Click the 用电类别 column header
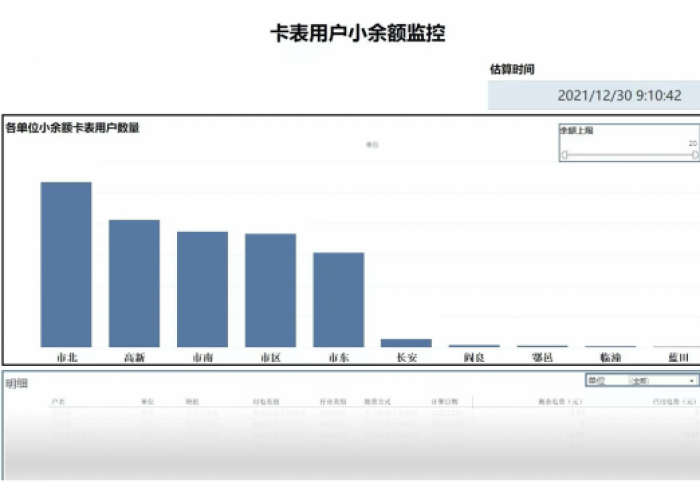700x500 pixels. click(266, 401)
